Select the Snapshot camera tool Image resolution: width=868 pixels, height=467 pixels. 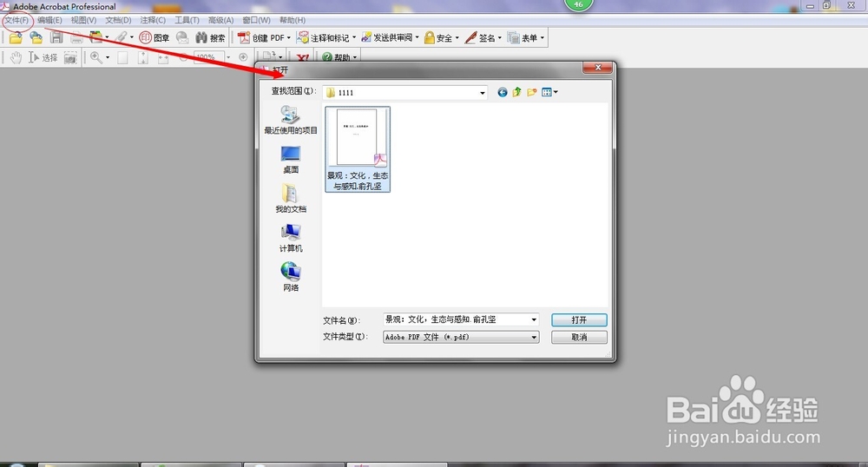click(70, 57)
